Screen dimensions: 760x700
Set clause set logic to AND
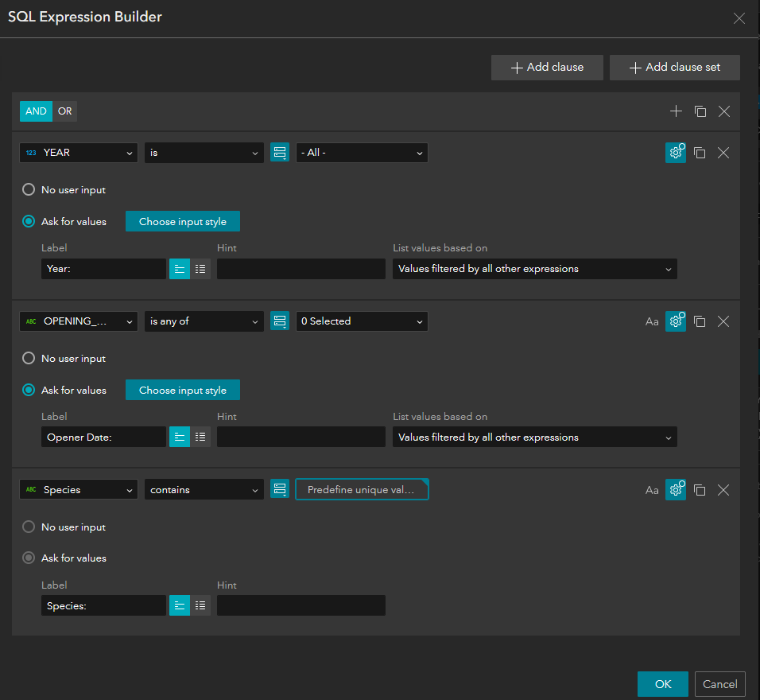(x=36, y=111)
